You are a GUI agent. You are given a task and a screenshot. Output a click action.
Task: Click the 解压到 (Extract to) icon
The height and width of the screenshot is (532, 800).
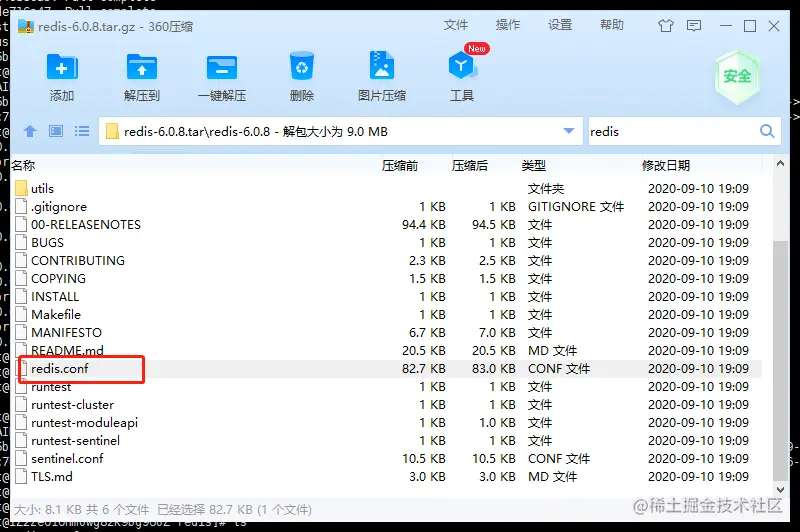[x=142, y=67]
